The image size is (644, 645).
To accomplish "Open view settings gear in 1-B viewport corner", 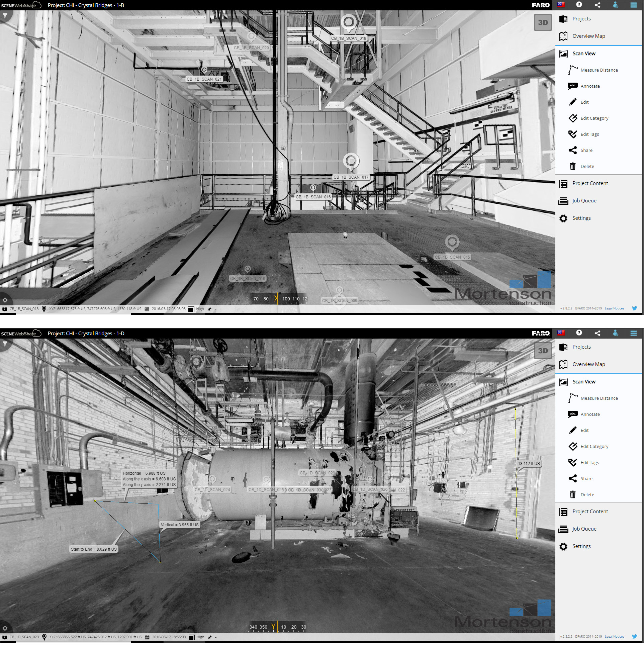I will point(5,300).
